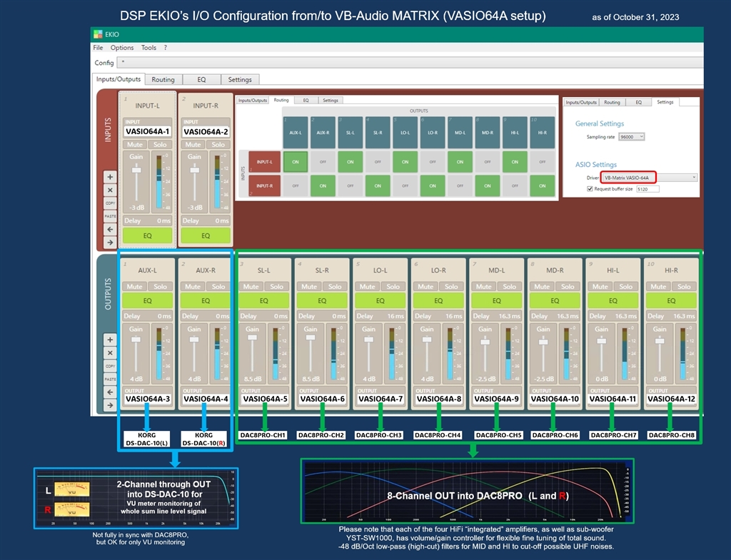
Task: Open INPUT-R device selector VASIO64A-2
Action: tap(206, 131)
